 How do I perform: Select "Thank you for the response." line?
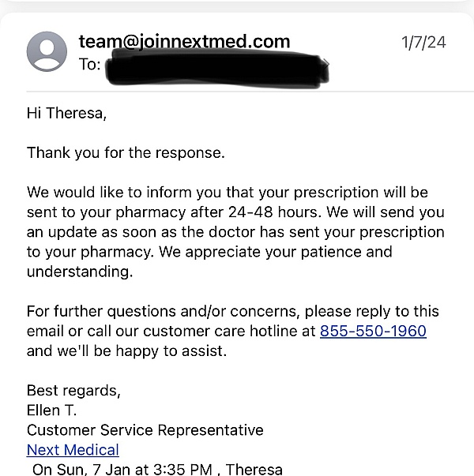[x=126, y=153]
